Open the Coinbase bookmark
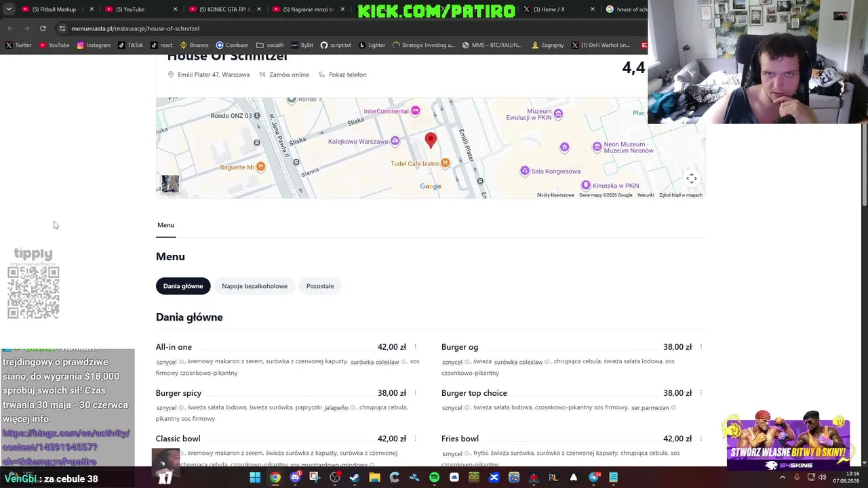 coord(232,45)
